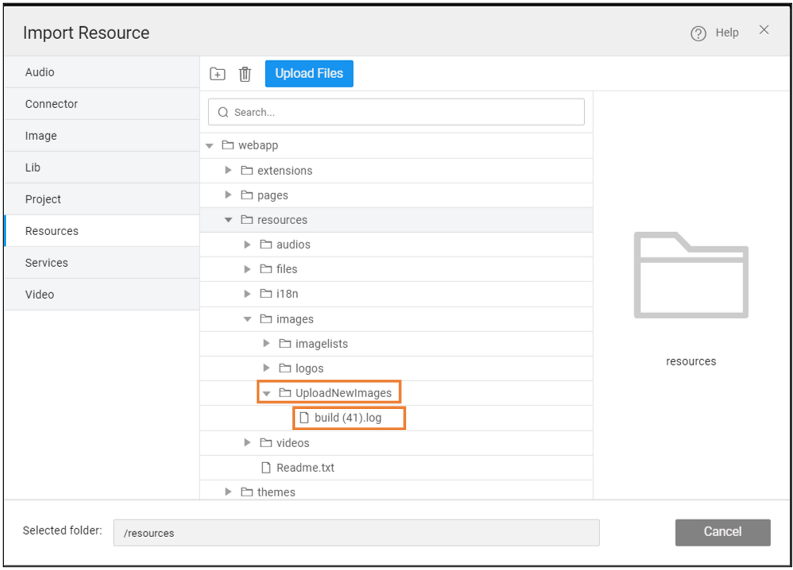Expand the extensions folder arrow
This screenshot has height=570, width=793.
coord(228,171)
